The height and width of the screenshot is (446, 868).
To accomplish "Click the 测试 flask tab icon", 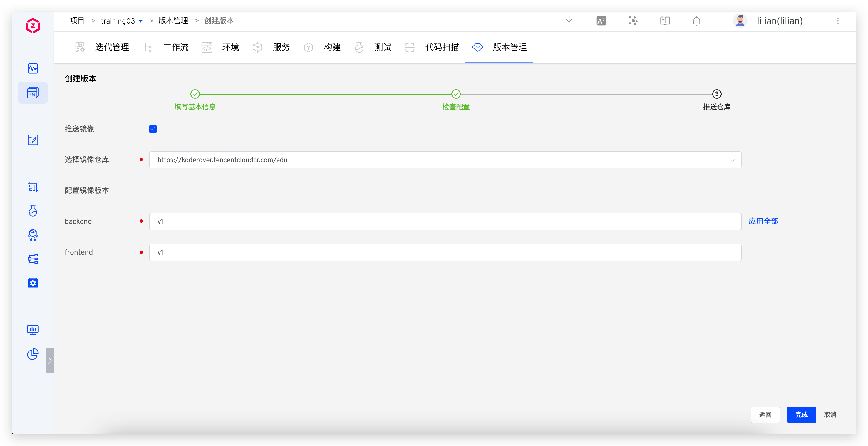I will tap(359, 47).
